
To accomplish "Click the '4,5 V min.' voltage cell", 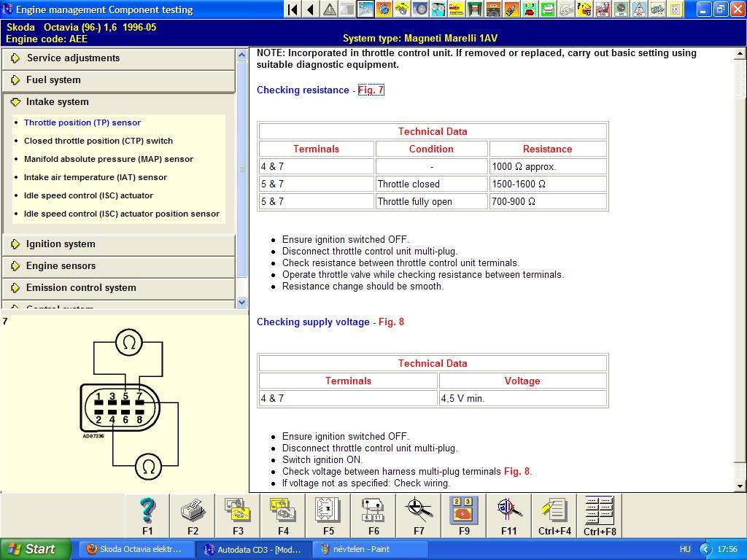I will [x=522, y=398].
